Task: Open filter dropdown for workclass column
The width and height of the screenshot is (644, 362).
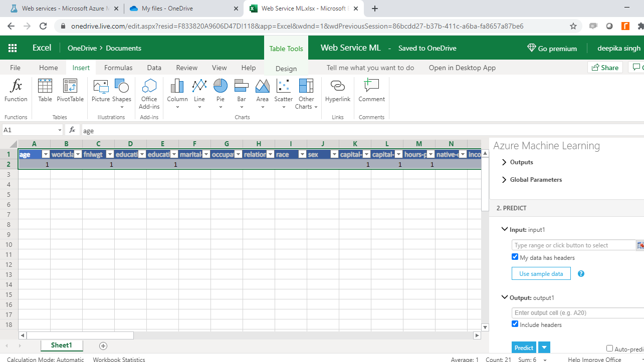Action: [78, 154]
